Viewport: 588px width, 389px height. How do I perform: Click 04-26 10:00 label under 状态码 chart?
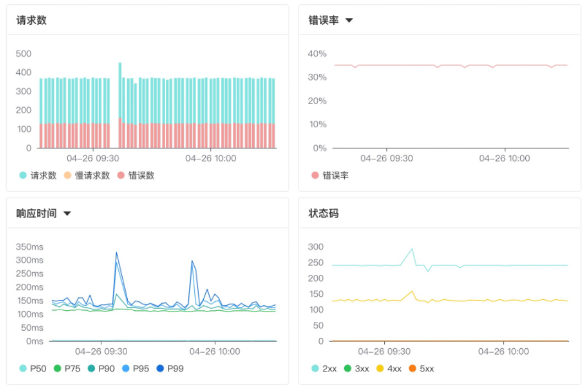tap(503, 352)
